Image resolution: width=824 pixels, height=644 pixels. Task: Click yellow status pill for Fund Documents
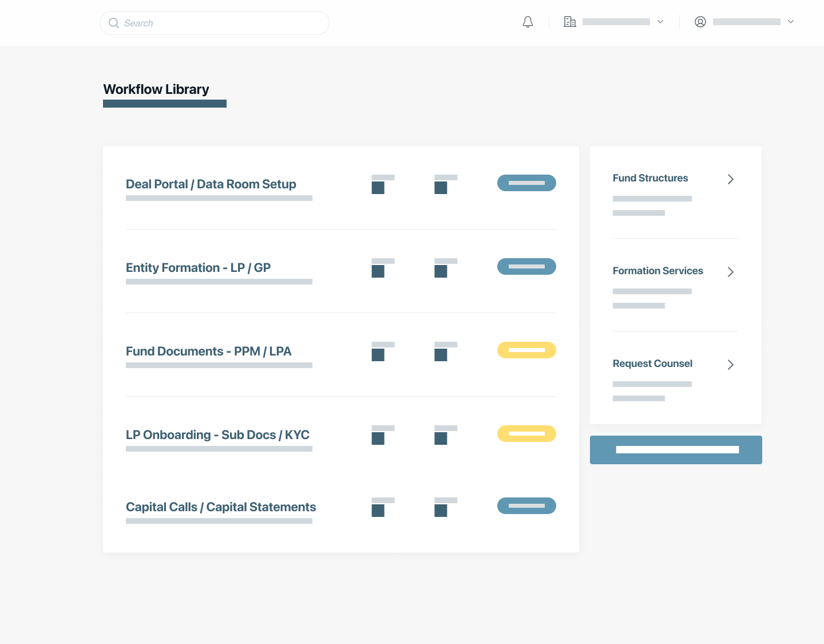(x=526, y=350)
